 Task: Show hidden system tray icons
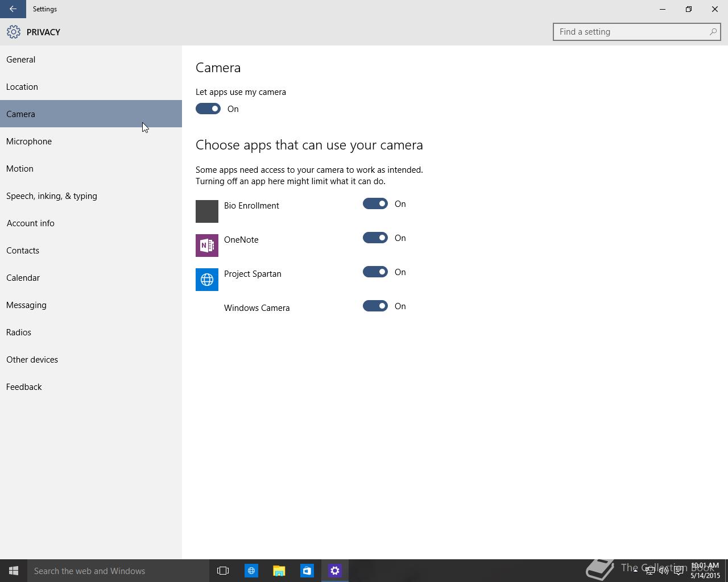635,571
